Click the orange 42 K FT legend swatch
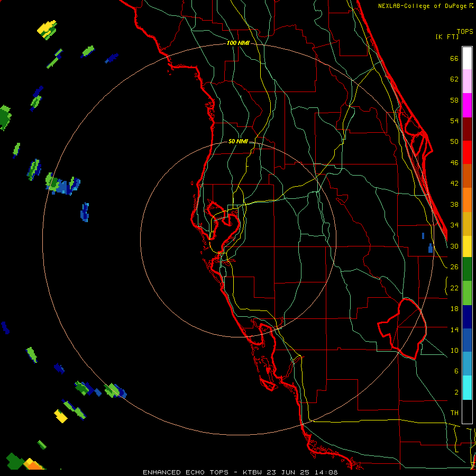Viewport: 476px width, 476px height. pos(467,200)
